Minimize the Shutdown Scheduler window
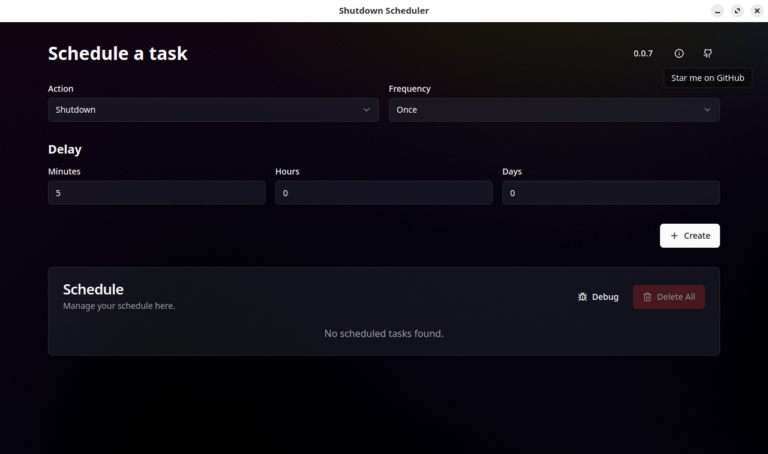This screenshot has width=768, height=454. click(x=717, y=11)
